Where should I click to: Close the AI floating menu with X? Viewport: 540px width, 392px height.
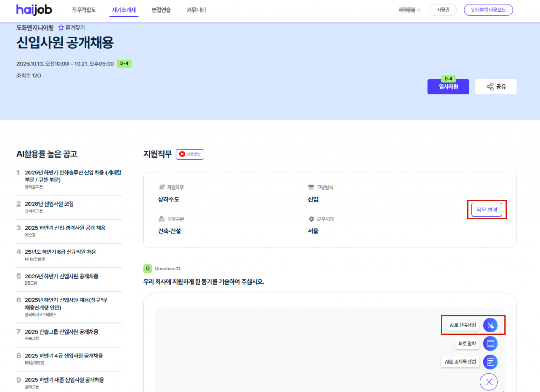coord(489,381)
